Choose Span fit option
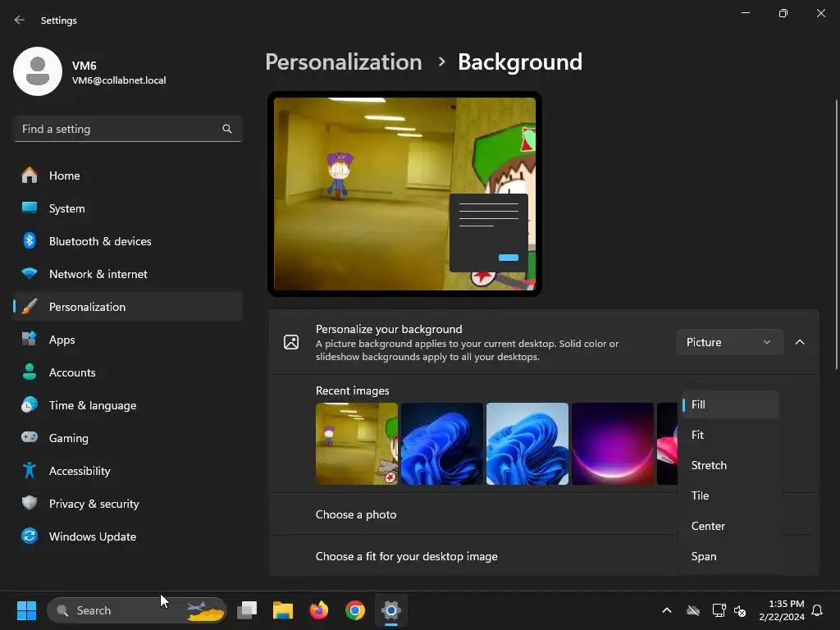Image resolution: width=840 pixels, height=630 pixels. pos(729,557)
